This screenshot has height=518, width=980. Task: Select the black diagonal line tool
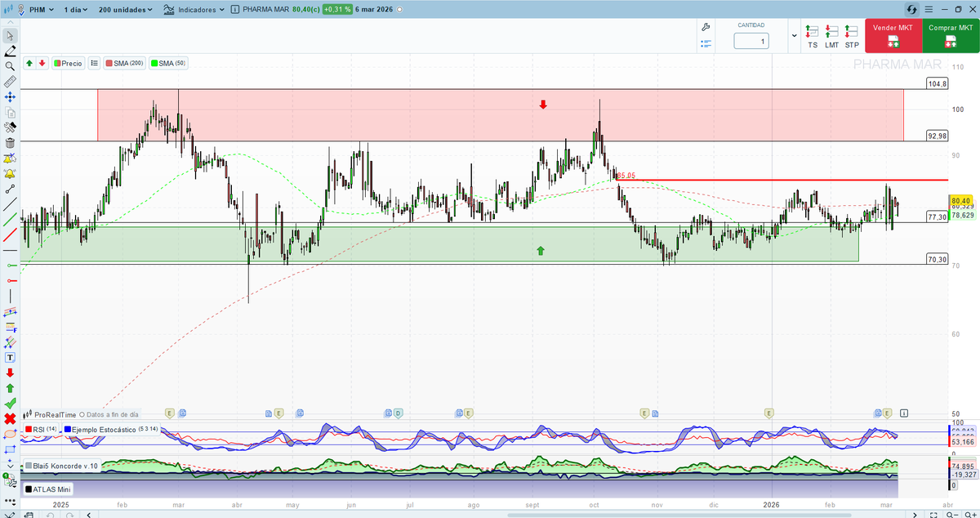[x=10, y=204]
